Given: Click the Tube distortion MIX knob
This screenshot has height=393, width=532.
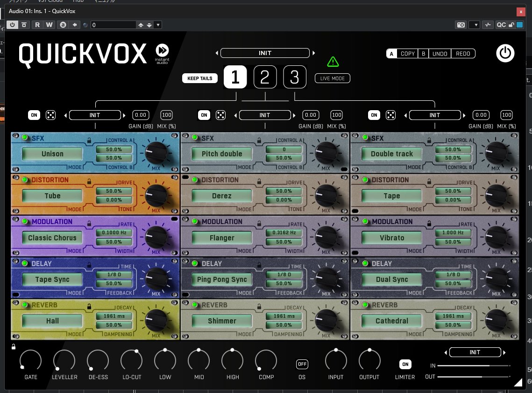Looking at the screenshot, I should point(156,195).
